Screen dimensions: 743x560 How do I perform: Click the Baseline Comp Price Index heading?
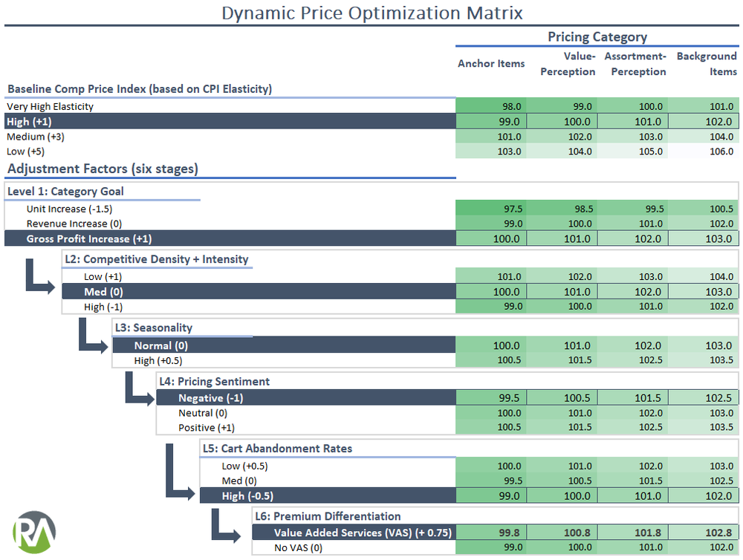coord(140,89)
